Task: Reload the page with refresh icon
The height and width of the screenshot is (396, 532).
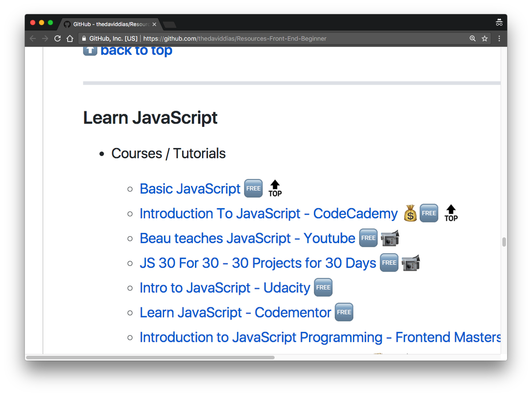Action: pos(57,39)
